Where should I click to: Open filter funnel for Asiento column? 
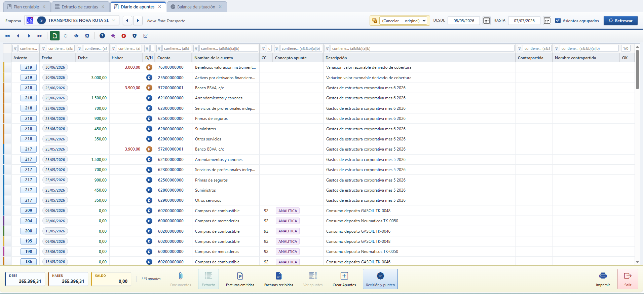point(15,48)
